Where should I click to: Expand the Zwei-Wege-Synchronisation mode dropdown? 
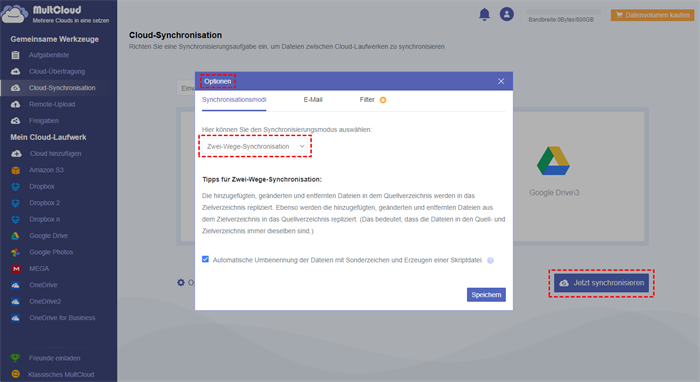pyautogui.click(x=255, y=146)
